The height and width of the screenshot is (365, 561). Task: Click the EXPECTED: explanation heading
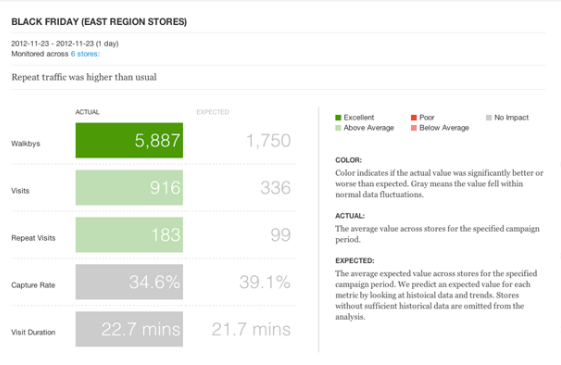click(x=355, y=261)
